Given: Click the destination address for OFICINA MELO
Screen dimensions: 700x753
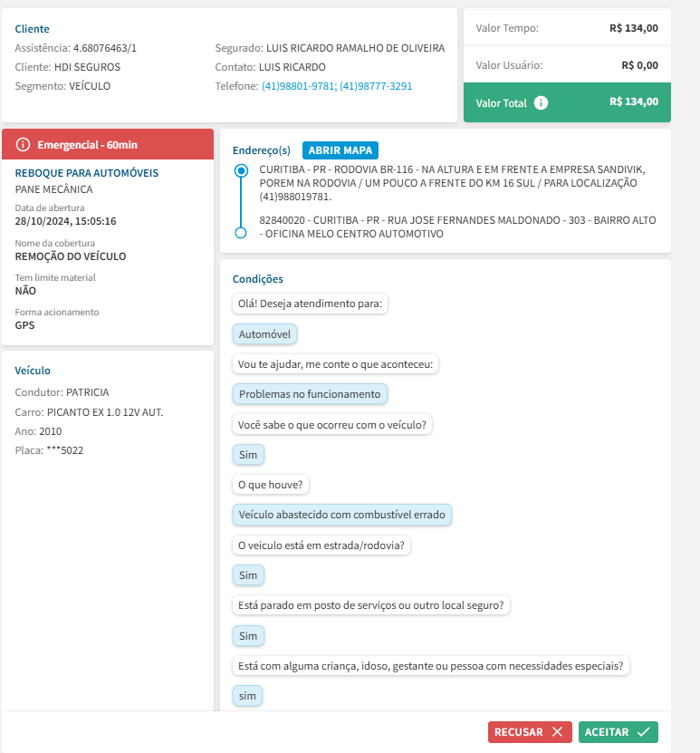Looking at the screenshot, I should click(457, 227).
